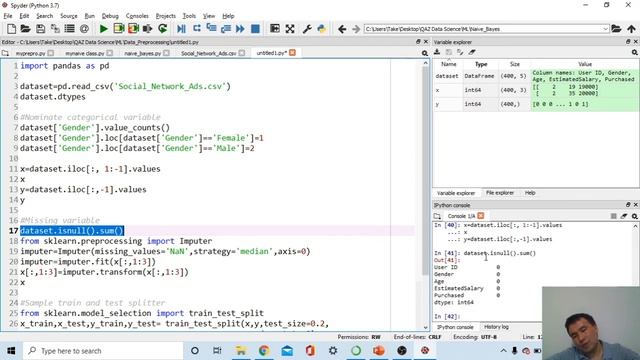This screenshot has height=360, width=640.
Task: Open the outline list toolbar icon
Action: 69,29
